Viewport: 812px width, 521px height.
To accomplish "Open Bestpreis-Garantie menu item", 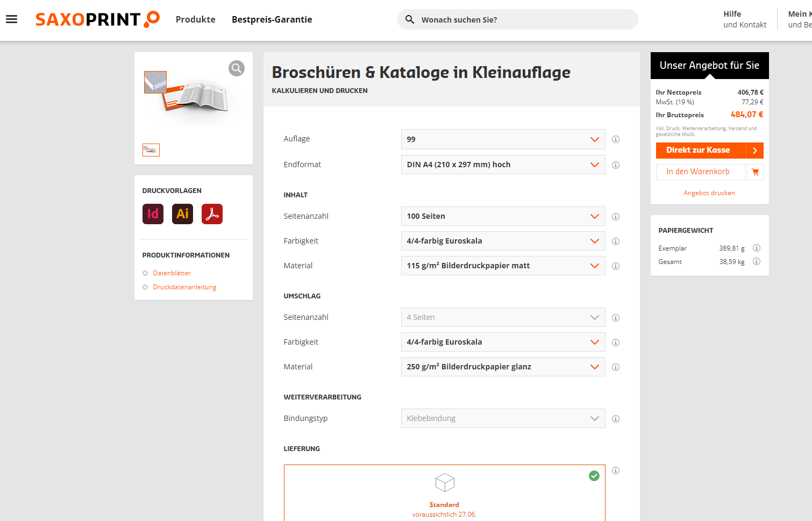I will [x=272, y=19].
